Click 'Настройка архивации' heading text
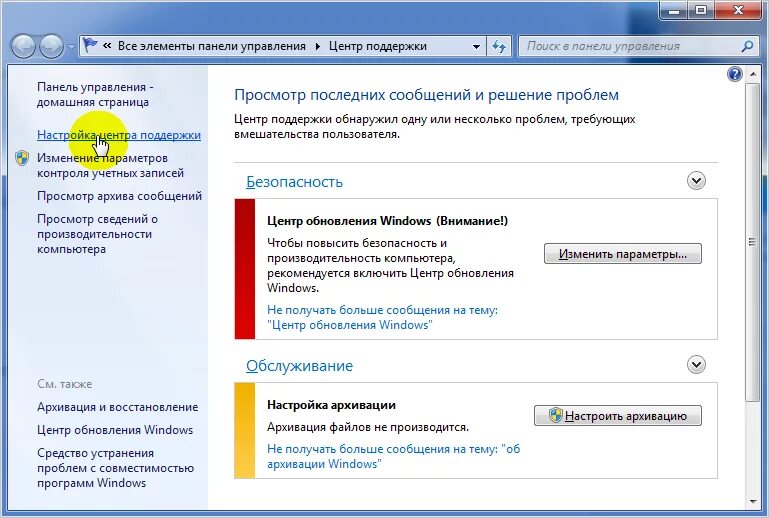This screenshot has height=518, width=769. pos(331,405)
